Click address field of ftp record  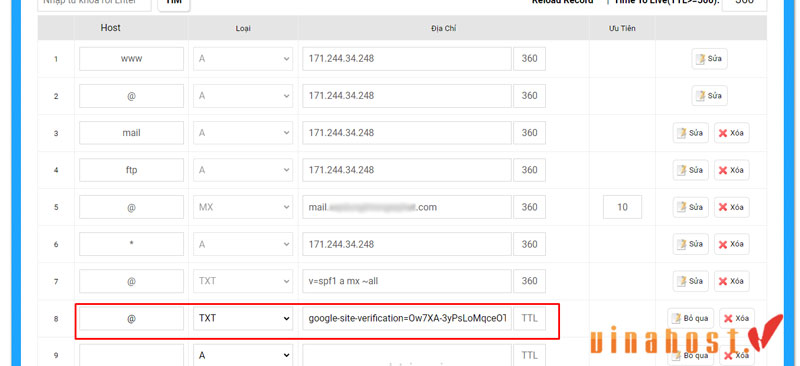coord(407,170)
